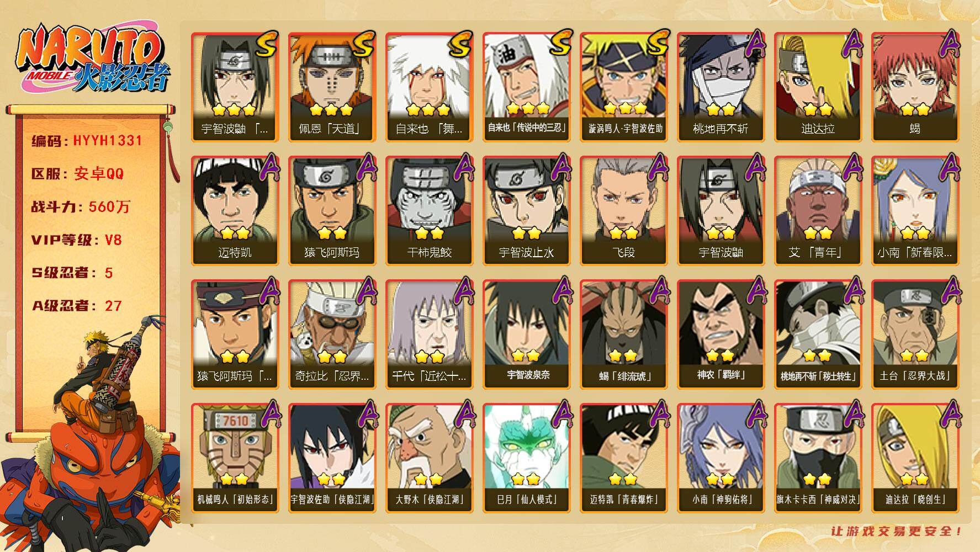Viewport: 980px width, 552px height.
Task: Click the 宇智波泉奈 card
Action: 527,335
